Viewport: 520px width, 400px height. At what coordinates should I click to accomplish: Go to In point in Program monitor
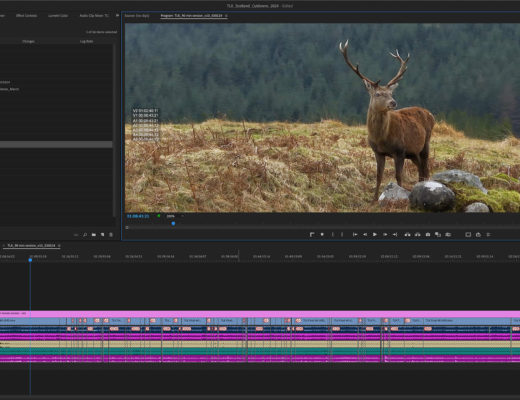point(355,235)
